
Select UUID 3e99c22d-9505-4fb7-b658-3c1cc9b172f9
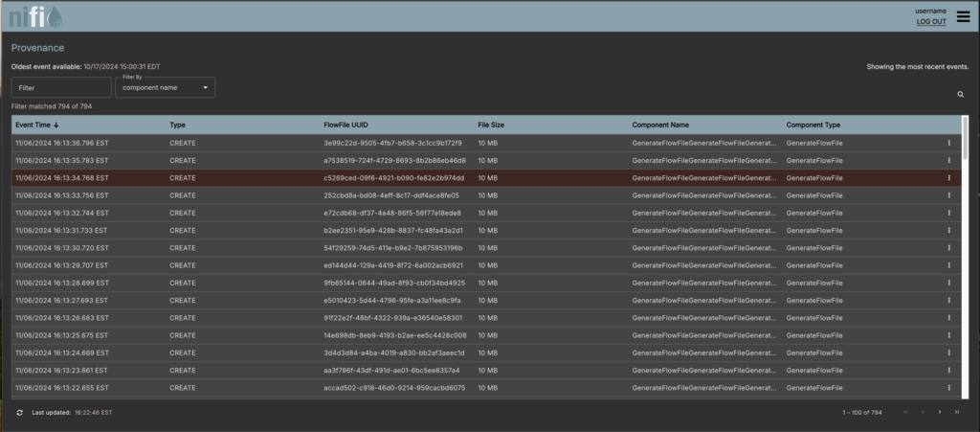coord(393,143)
